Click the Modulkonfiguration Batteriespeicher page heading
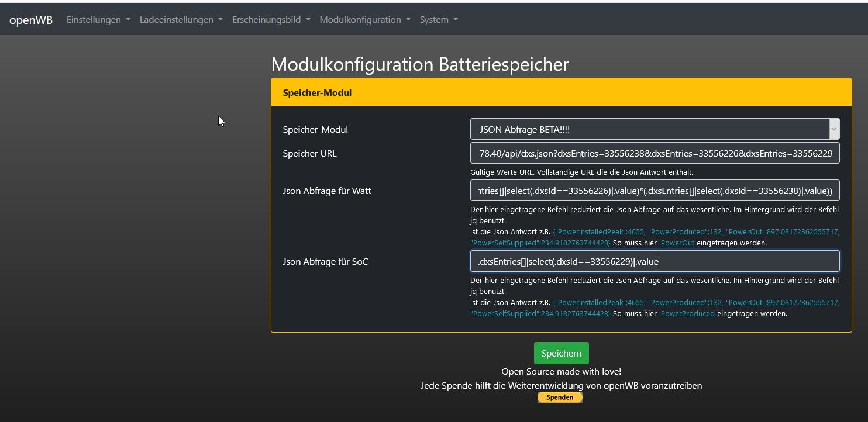The image size is (868, 422). (419, 64)
